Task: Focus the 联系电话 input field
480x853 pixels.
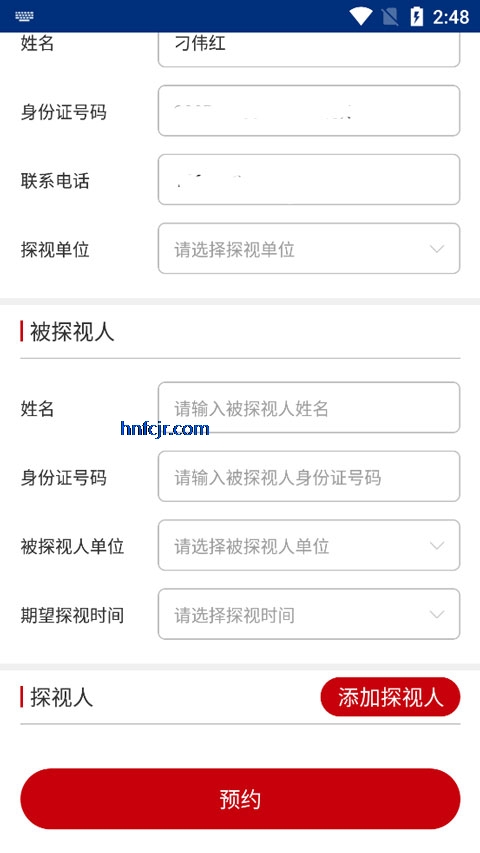Action: 309,180
